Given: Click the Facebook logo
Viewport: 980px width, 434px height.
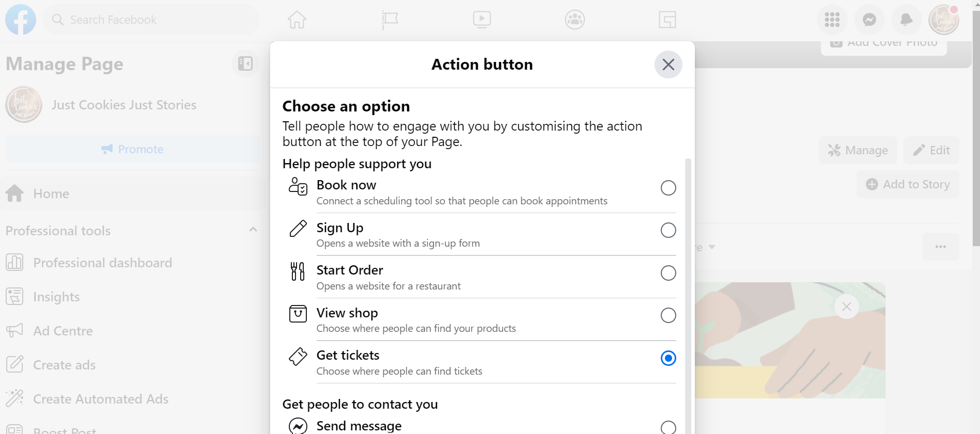Looking at the screenshot, I should pos(21,20).
